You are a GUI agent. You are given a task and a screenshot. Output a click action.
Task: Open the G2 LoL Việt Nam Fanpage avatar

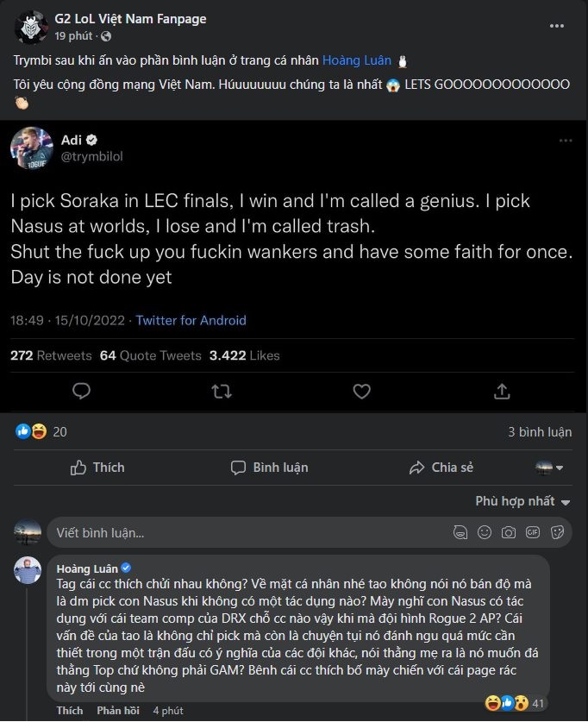[x=31, y=28]
